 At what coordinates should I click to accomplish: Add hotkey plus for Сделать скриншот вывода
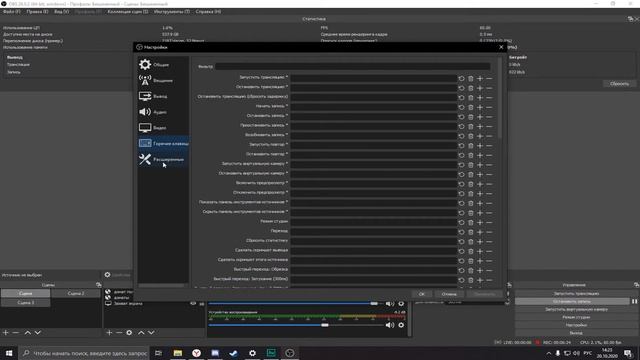point(480,251)
